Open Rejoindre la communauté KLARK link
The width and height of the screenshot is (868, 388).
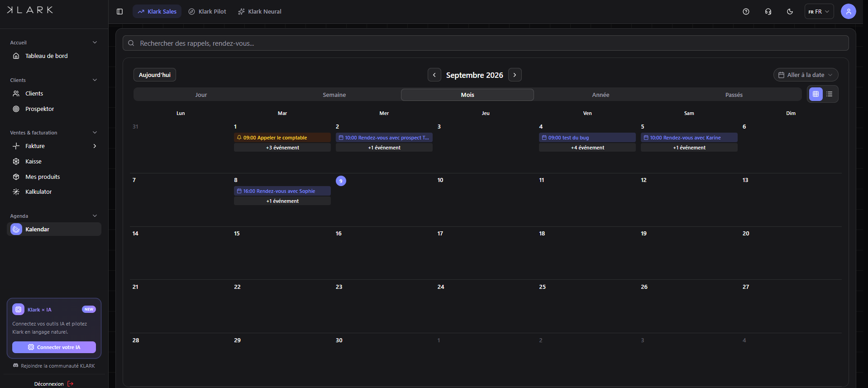tap(54, 366)
